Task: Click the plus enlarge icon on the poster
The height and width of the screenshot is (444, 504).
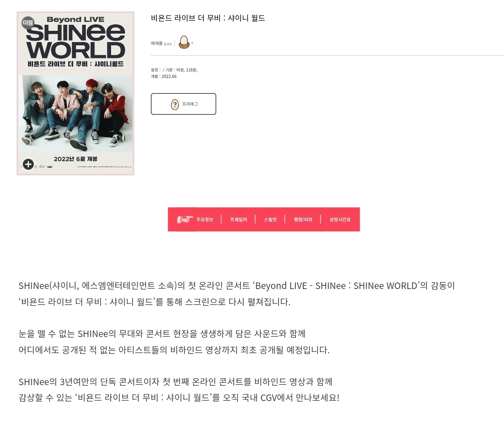Action: point(28,164)
